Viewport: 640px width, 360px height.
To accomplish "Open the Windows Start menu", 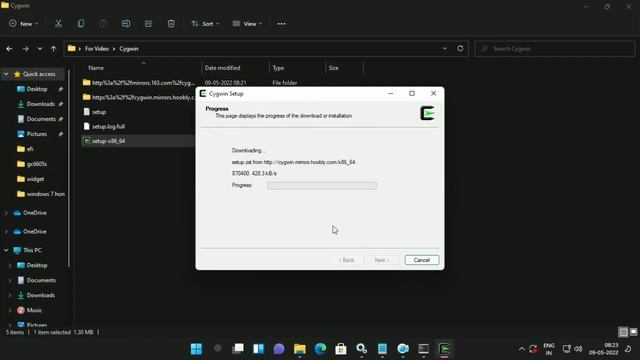I will [x=196, y=349].
